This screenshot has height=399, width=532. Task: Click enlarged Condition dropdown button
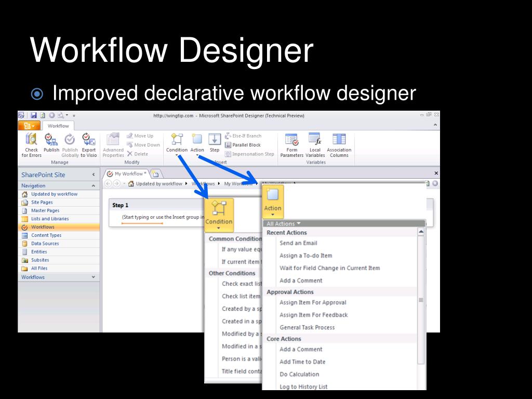[x=219, y=215]
